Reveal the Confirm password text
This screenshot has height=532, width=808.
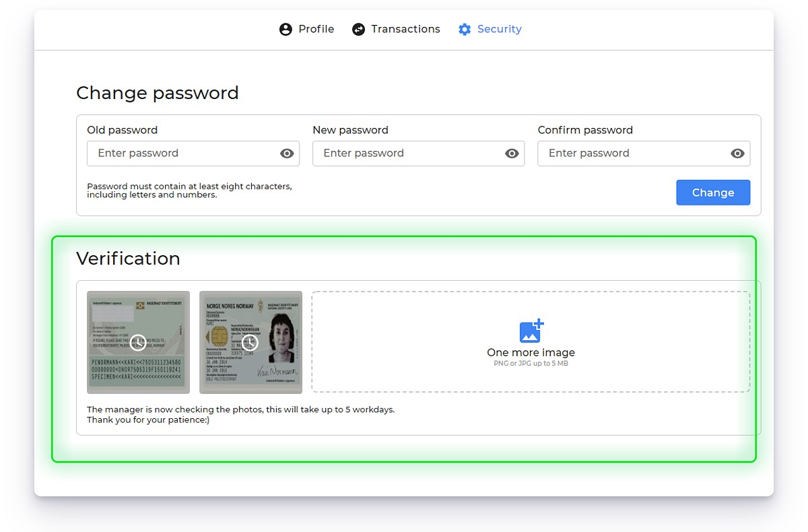pos(737,154)
